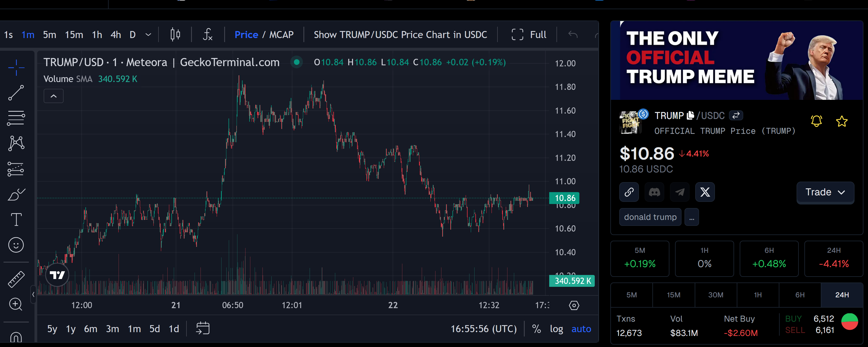
Task: Click the 5M +0.19% change card
Action: [639, 258]
